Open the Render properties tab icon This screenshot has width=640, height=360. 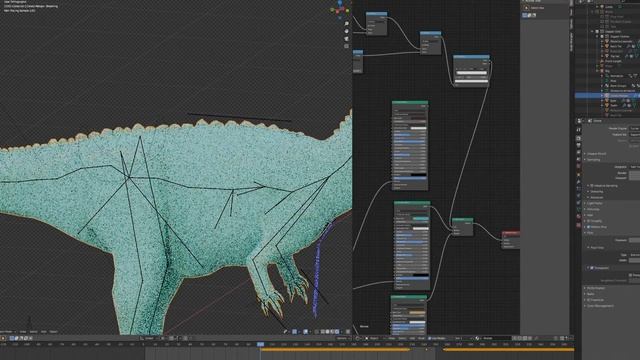[579, 139]
